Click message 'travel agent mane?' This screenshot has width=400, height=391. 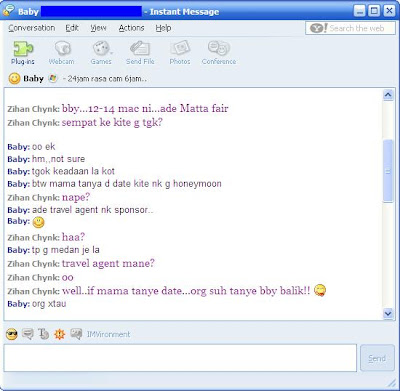[x=108, y=263]
